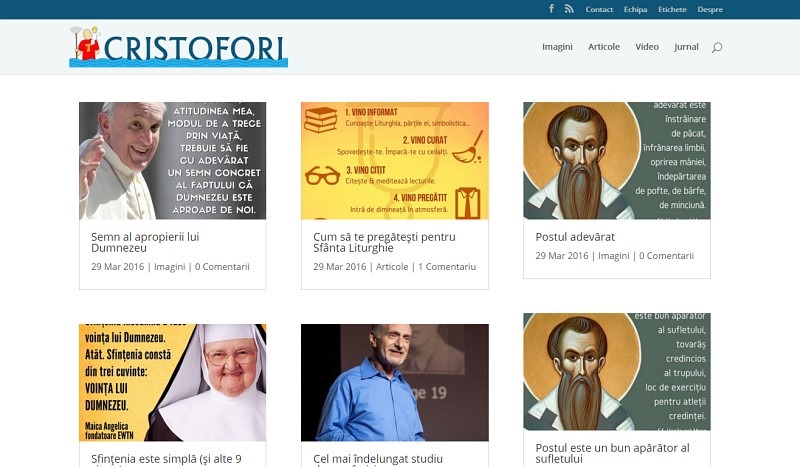Open 'Postul este un bun apărător' title
The image size is (800, 467).
coord(612,453)
